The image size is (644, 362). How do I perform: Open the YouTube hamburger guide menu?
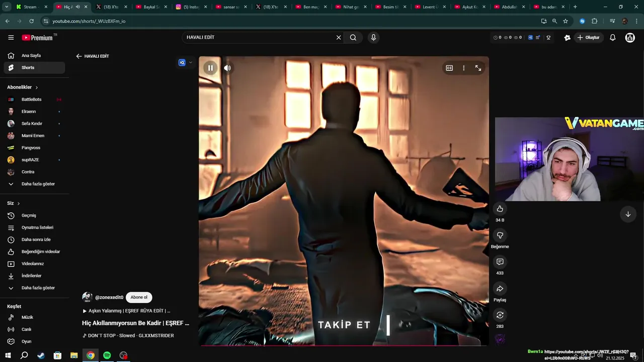coord(11,38)
